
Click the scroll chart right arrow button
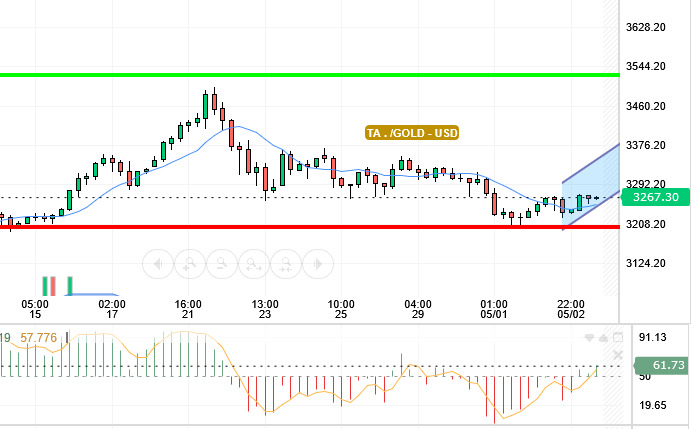(x=317, y=264)
